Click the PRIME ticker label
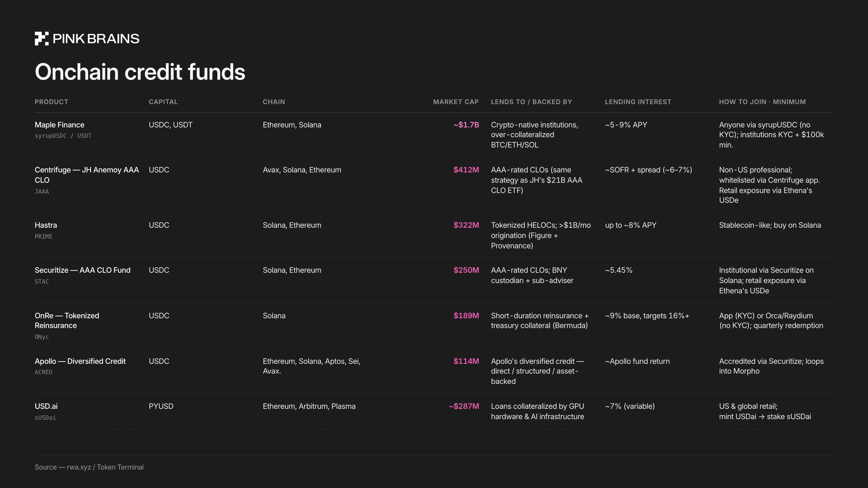The image size is (868, 488). click(43, 236)
